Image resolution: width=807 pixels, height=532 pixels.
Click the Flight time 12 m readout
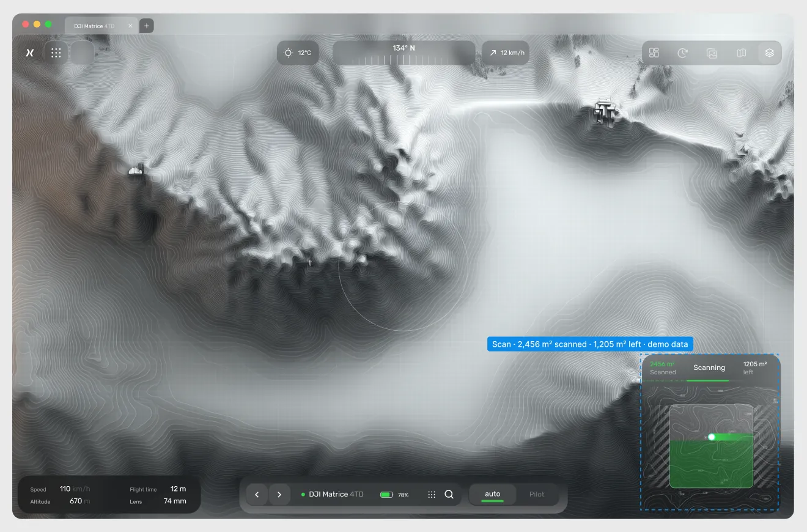coord(158,489)
